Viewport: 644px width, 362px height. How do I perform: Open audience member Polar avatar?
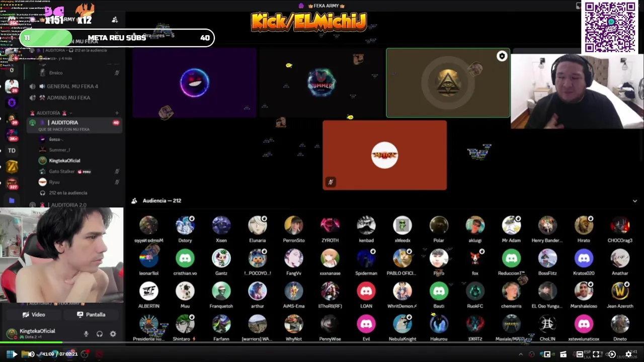pyautogui.click(x=439, y=226)
